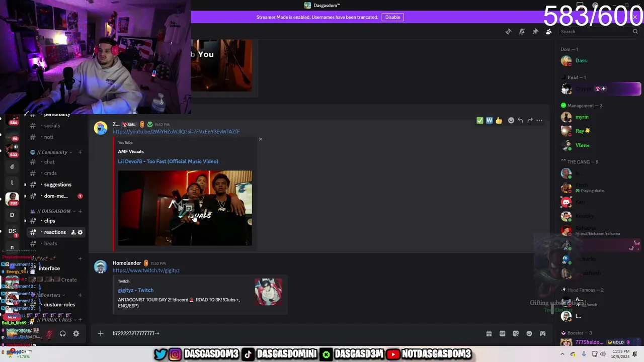Reply to the message with reply arrow
Image resolution: width=644 pixels, height=362 pixels.
pyautogui.click(x=520, y=120)
